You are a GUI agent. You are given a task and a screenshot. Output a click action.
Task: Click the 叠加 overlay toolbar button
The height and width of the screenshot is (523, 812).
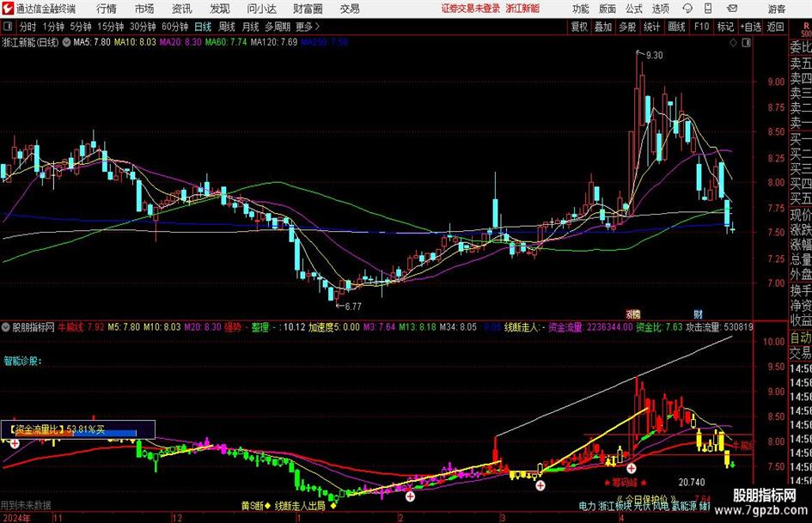pyautogui.click(x=603, y=27)
